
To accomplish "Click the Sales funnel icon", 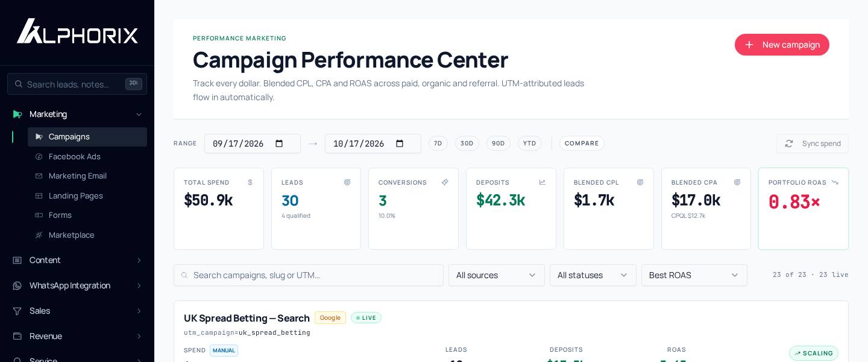I will [x=17, y=311].
